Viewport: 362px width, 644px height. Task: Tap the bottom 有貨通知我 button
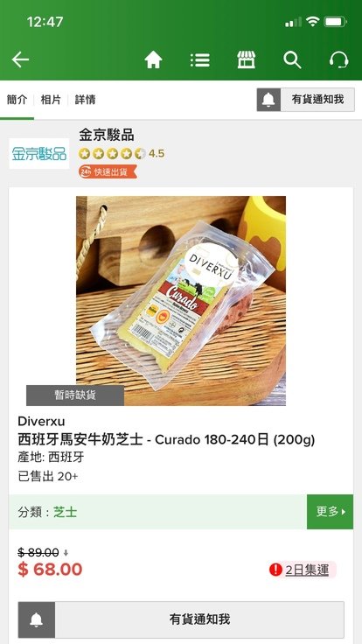[x=199, y=619]
